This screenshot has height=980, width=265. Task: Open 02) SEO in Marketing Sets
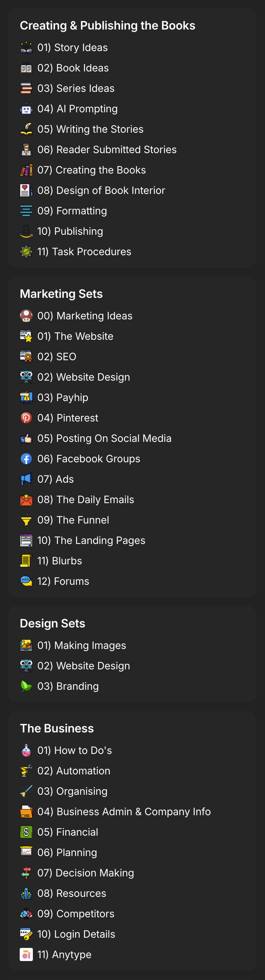pos(57,357)
